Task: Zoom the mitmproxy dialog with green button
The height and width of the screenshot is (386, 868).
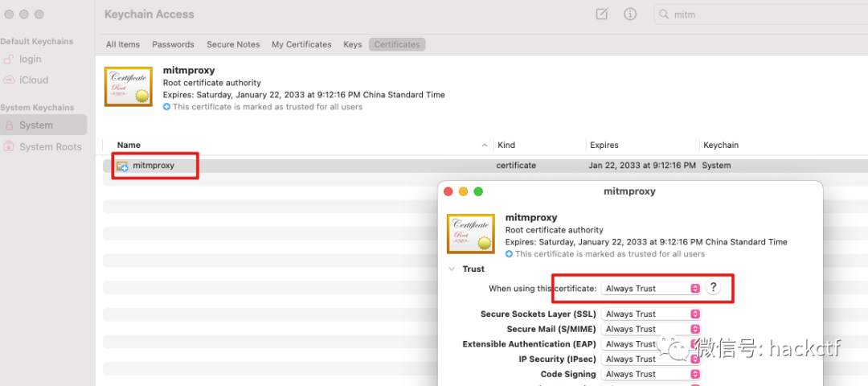Action: pos(478,191)
